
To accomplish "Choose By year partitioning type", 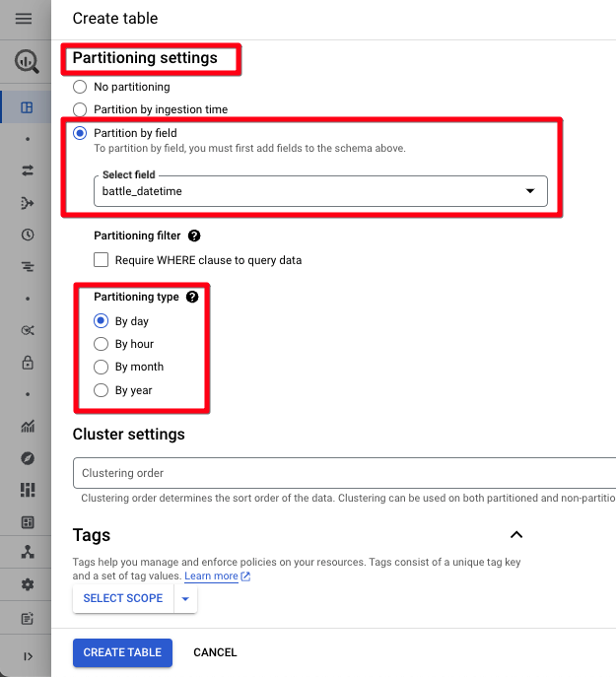I will tap(102, 390).
